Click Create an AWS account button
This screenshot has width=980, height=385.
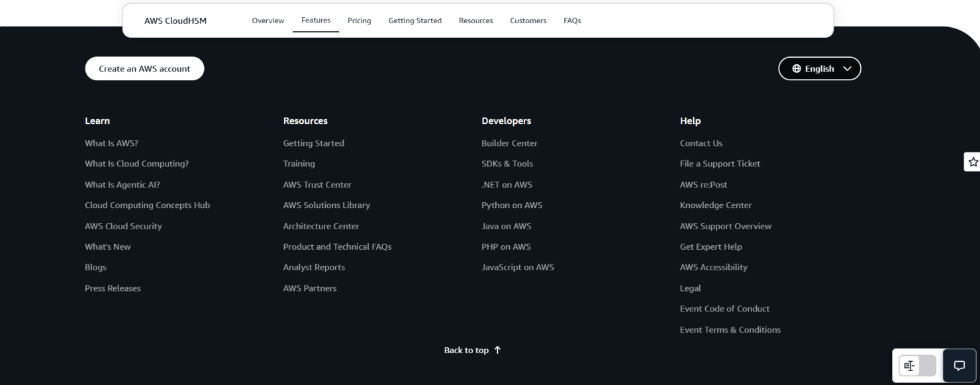click(x=144, y=68)
